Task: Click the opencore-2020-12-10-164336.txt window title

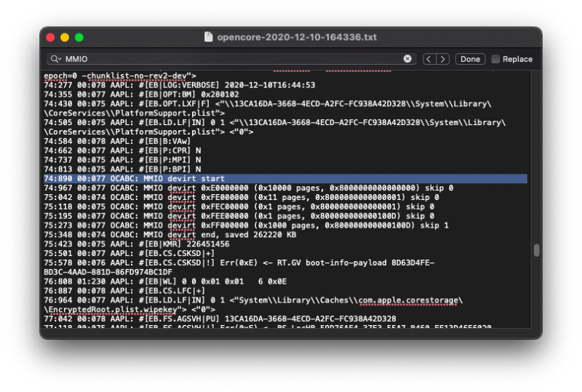Action: (x=297, y=37)
